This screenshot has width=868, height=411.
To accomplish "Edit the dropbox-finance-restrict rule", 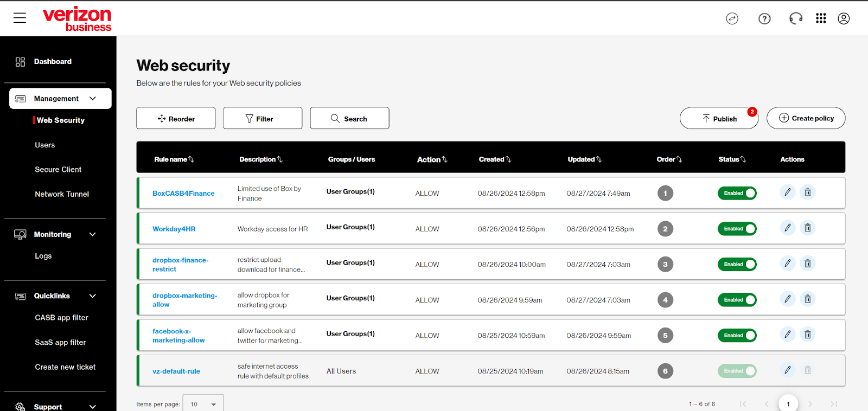I will (788, 263).
